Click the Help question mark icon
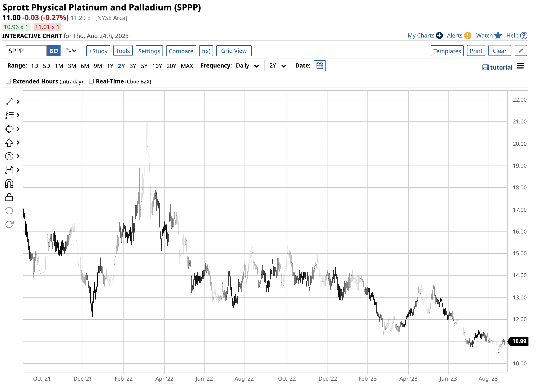The width and height of the screenshot is (538, 392). 524,36
